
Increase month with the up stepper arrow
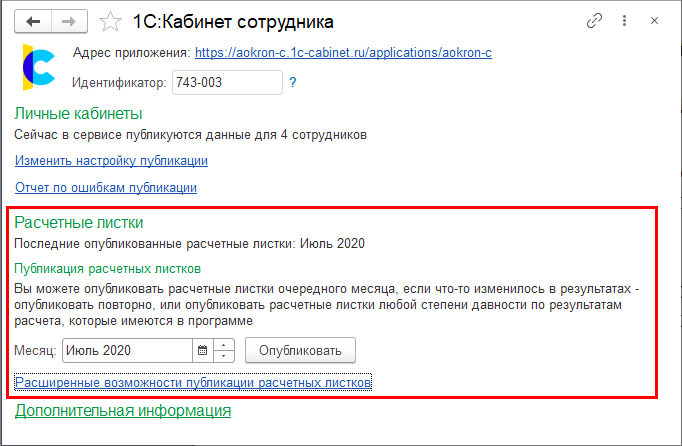point(224,345)
